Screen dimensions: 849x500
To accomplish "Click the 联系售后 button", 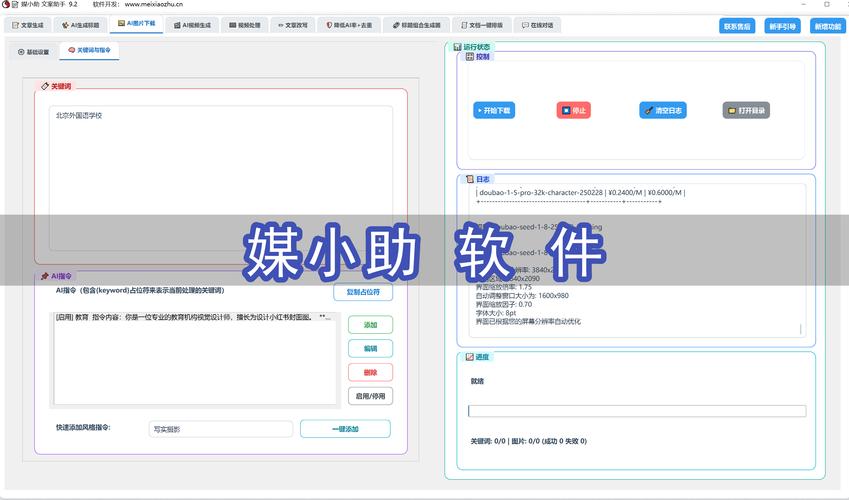I will pyautogui.click(x=737, y=26).
